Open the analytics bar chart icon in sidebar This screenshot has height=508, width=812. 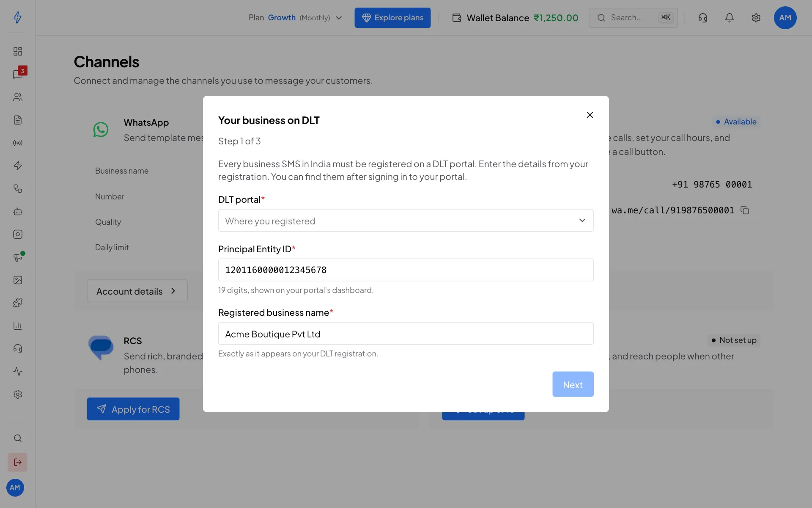pos(17,326)
